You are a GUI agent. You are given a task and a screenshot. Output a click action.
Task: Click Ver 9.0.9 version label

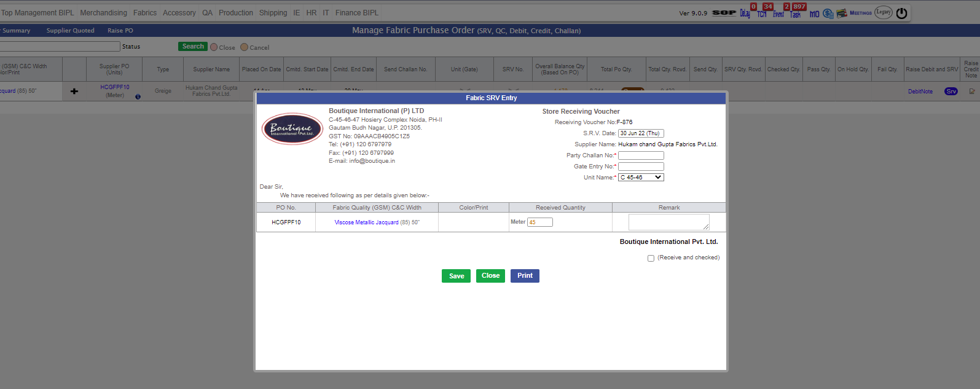coord(693,13)
